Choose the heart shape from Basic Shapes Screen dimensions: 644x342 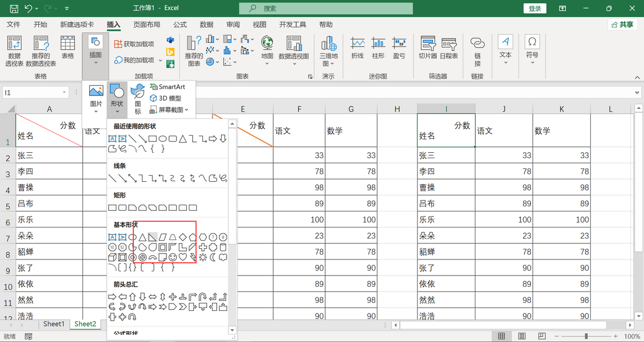click(183, 257)
